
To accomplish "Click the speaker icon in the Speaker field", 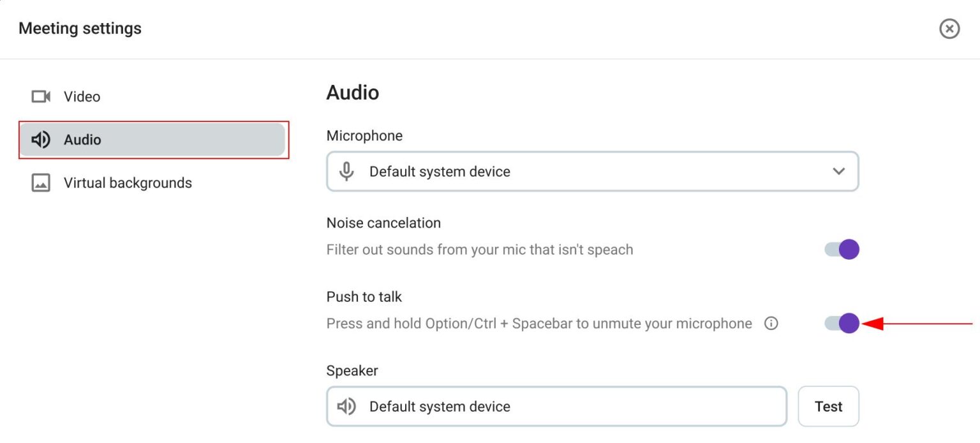I will point(346,406).
